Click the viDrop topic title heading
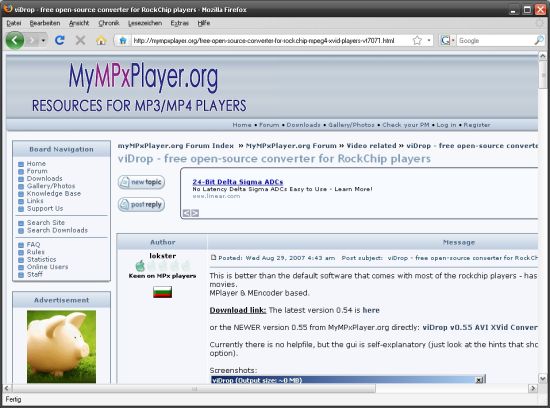550x408 pixels. [x=274, y=159]
